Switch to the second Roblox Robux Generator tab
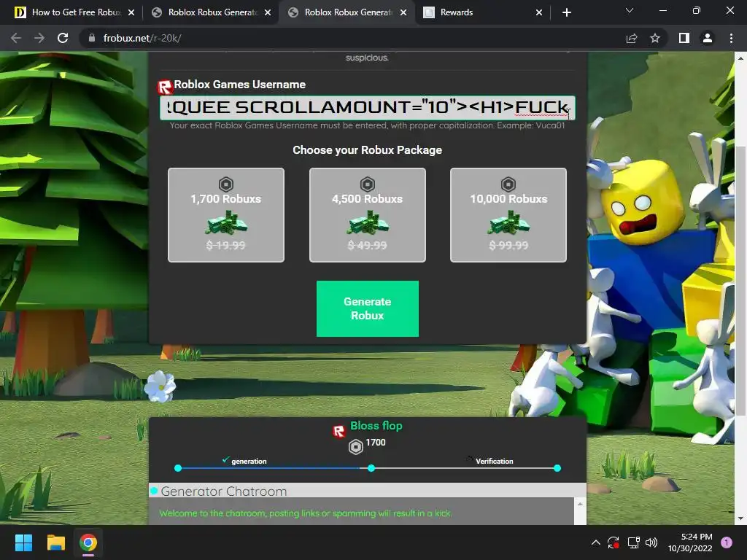Screen dimensions: 747x560 coord(348,12)
